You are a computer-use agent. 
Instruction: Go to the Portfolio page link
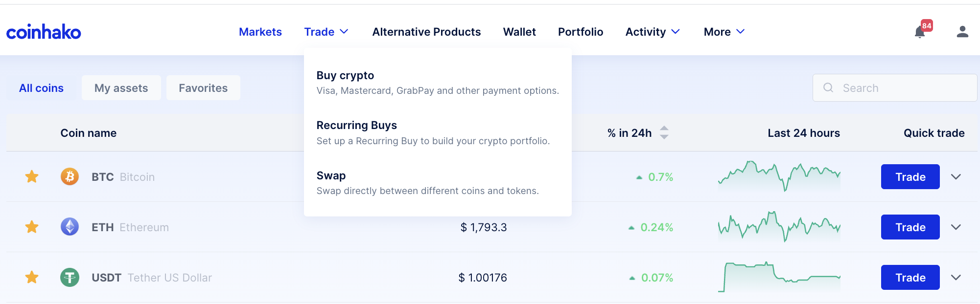[581, 32]
